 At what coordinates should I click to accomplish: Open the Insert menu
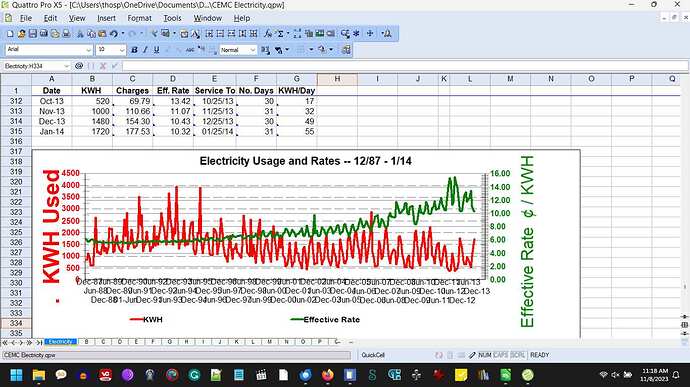pos(106,18)
